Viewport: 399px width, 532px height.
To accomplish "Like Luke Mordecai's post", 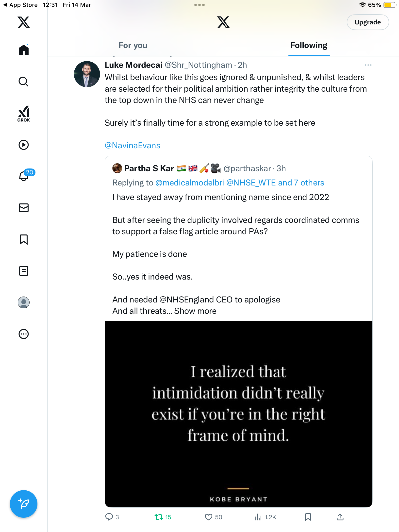I will (213, 517).
